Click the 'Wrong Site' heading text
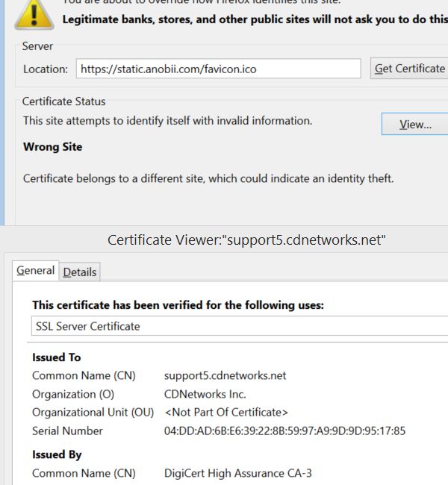This screenshot has height=485, width=448. click(x=52, y=146)
